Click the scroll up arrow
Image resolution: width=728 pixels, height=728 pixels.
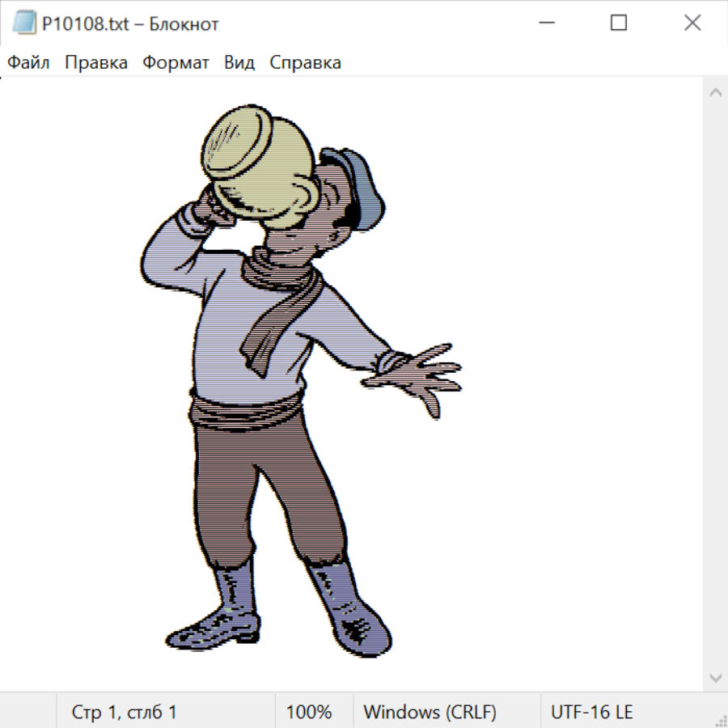pyautogui.click(x=715, y=93)
